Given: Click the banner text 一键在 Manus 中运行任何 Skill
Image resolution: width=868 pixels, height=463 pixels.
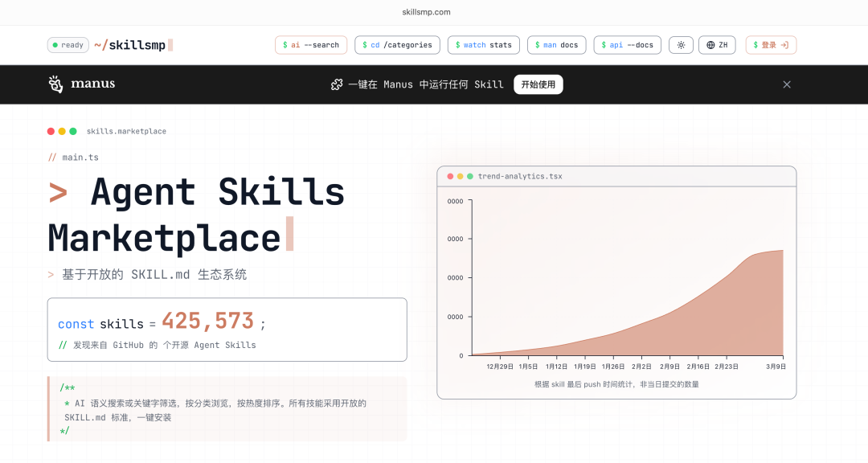Looking at the screenshot, I should [x=426, y=84].
